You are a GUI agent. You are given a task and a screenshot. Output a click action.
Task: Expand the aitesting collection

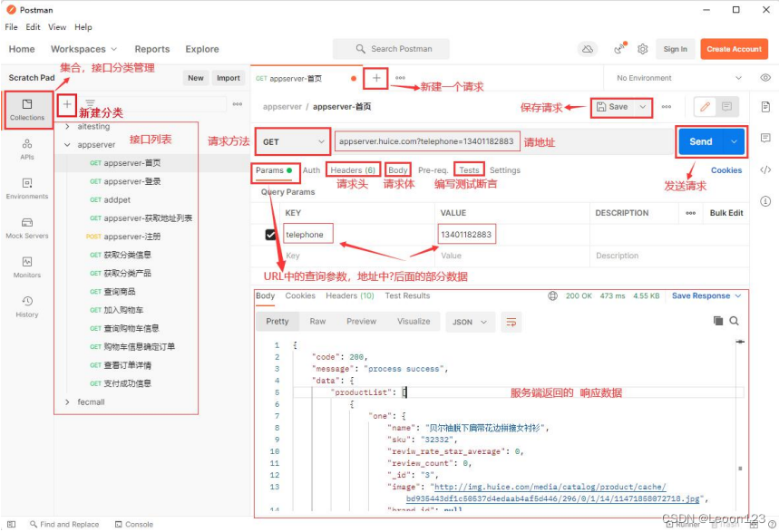click(x=67, y=126)
